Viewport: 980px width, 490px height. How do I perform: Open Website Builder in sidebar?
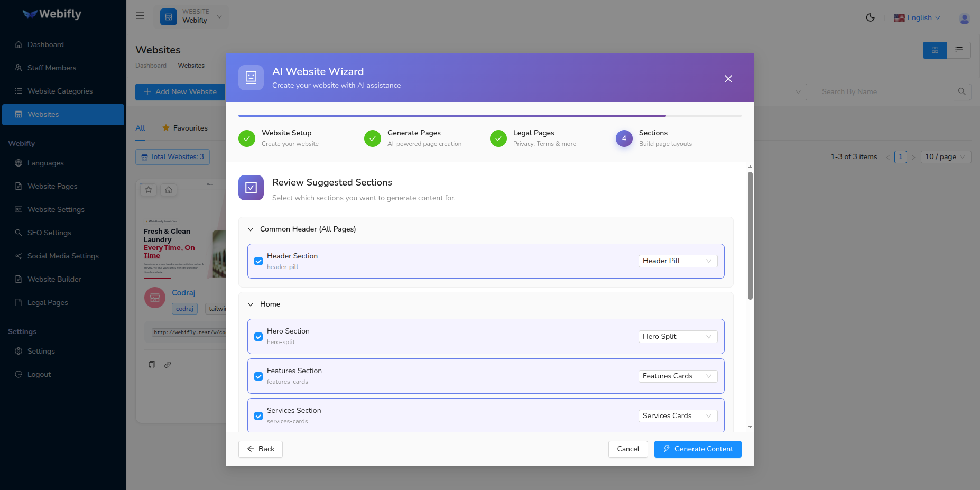pyautogui.click(x=54, y=279)
